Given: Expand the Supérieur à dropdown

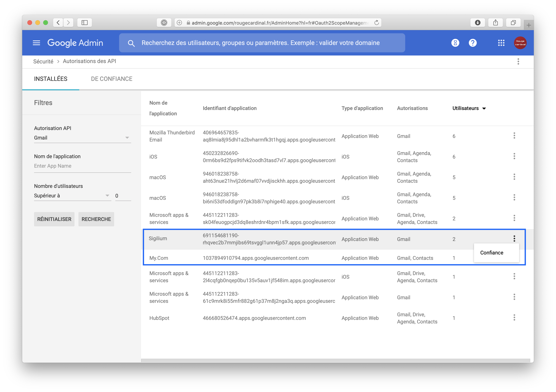Looking at the screenshot, I should coord(107,196).
